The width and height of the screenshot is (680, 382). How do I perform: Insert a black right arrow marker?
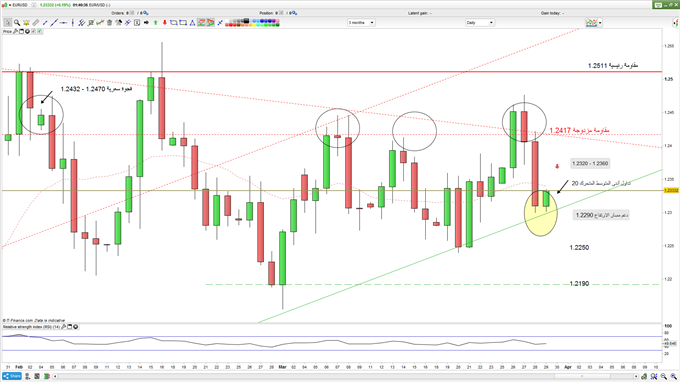pos(146,23)
